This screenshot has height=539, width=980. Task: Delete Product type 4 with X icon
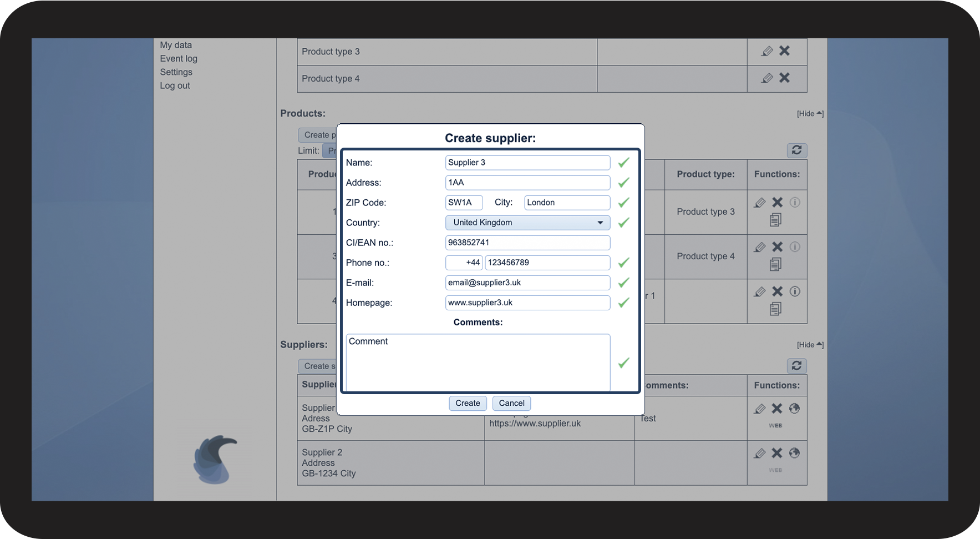coord(784,78)
